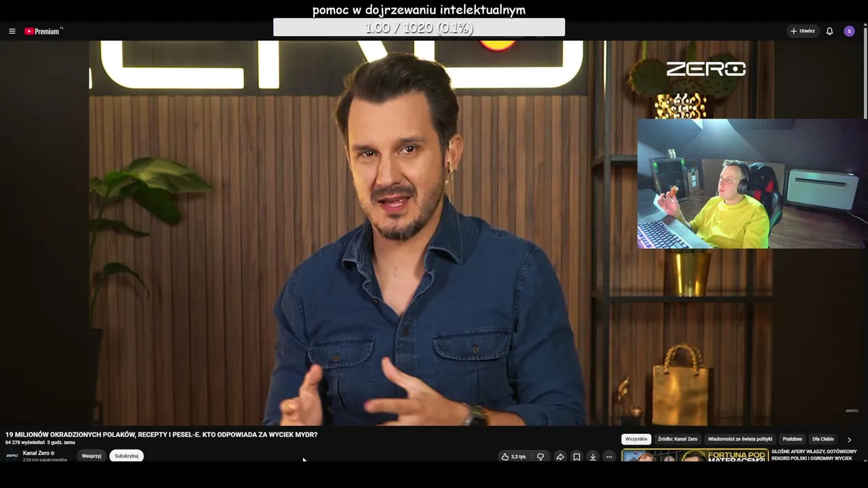
Task: Open the Głośne afery władzy video title
Action: coord(814,455)
